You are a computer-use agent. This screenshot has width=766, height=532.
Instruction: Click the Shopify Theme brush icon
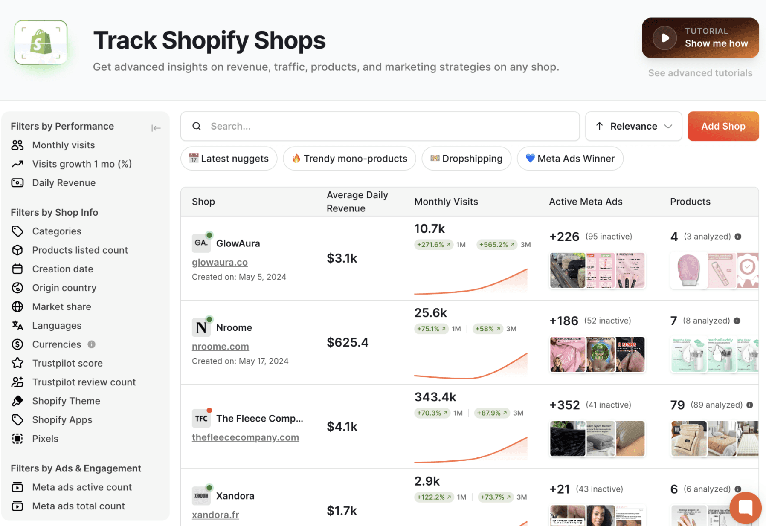[17, 401]
